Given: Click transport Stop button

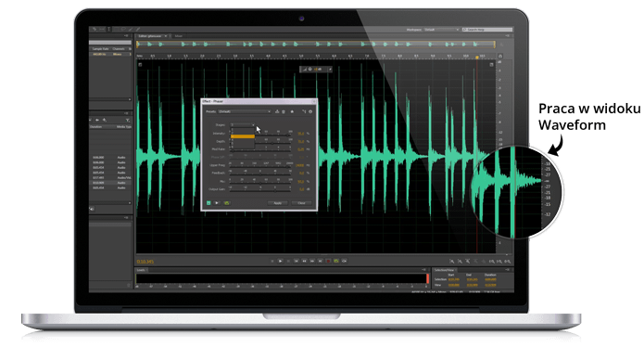Looking at the screenshot, I should tap(272, 261).
